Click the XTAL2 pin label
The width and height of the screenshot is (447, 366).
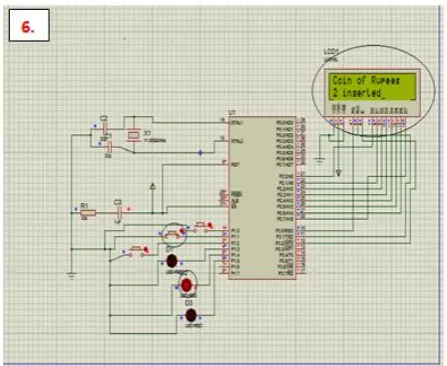pyautogui.click(x=237, y=141)
